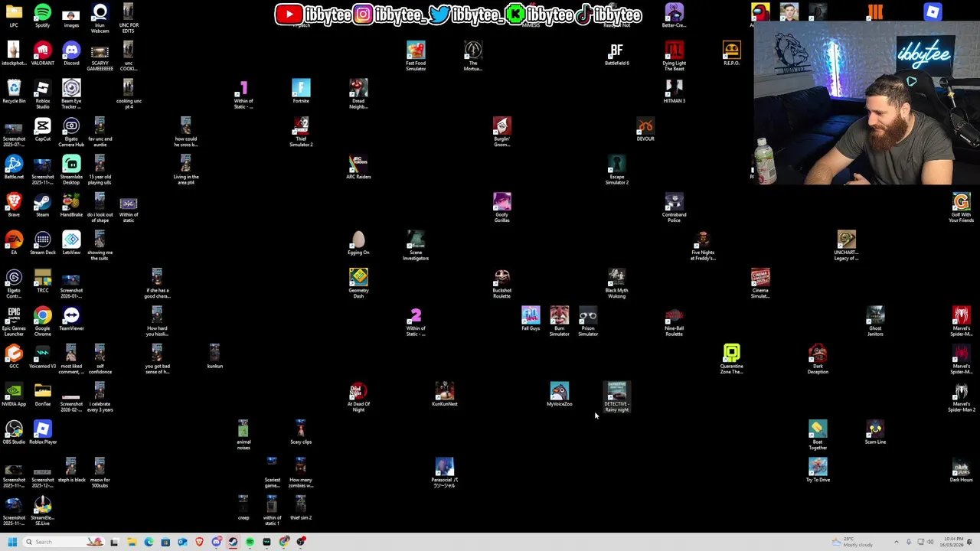Open 'Scary clips' video file
This screenshot has width=980, height=551.
[301, 432]
